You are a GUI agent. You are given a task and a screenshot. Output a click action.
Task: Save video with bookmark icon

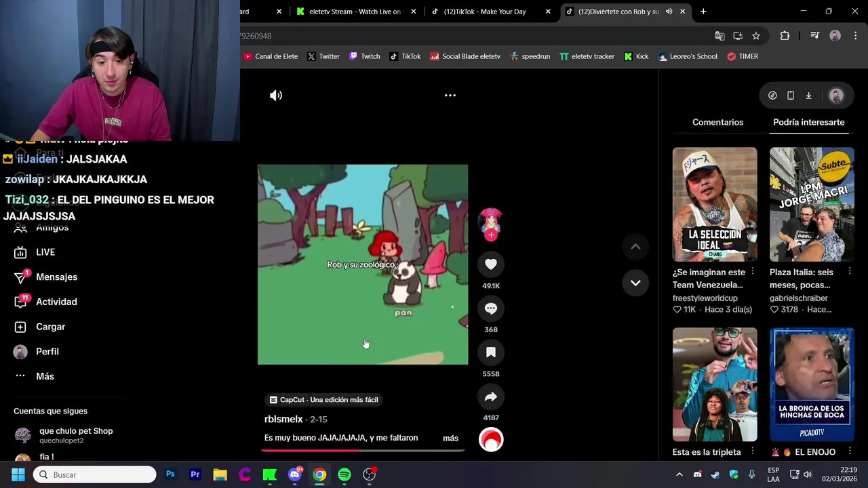click(491, 352)
